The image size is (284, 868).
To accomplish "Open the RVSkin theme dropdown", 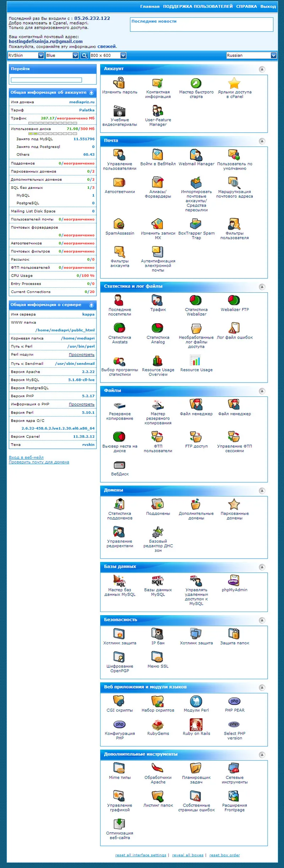I will (26, 55).
